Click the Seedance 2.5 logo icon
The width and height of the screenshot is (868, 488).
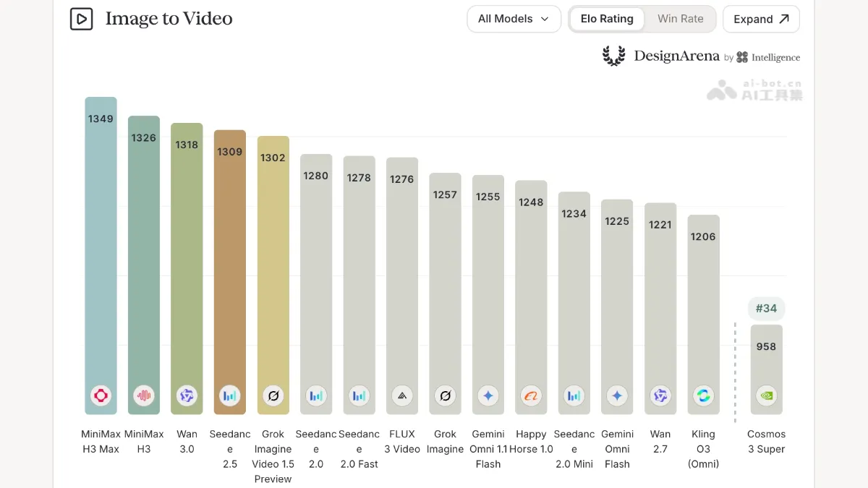coord(230,395)
